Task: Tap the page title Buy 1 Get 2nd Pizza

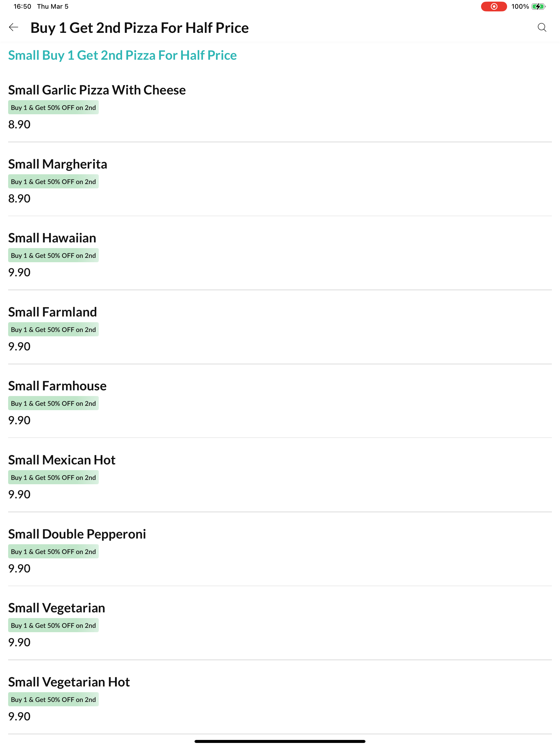Action: 139,28
